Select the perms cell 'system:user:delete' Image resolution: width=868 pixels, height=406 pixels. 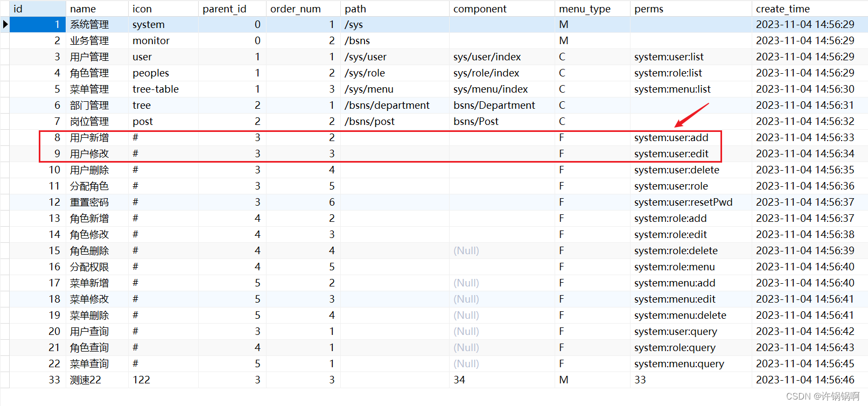(x=691, y=170)
